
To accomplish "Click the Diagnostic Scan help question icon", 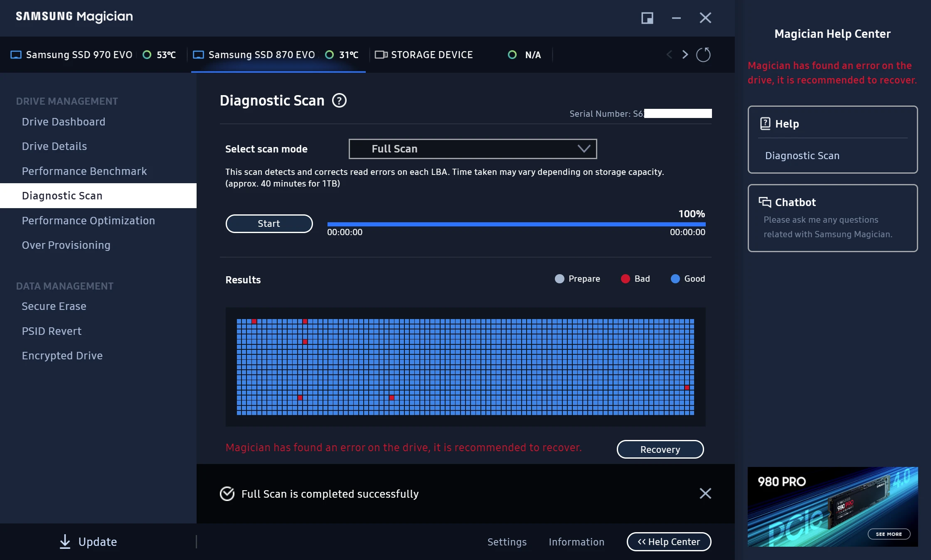I will (x=339, y=101).
